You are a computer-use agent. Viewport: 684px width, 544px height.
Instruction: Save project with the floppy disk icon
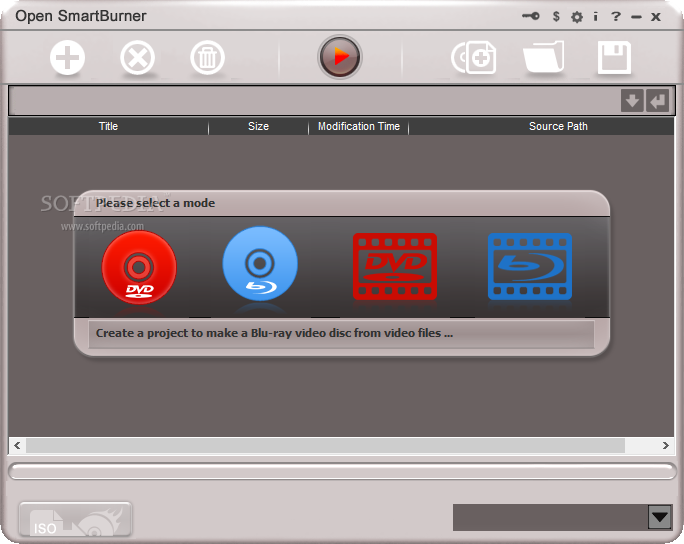[614, 58]
